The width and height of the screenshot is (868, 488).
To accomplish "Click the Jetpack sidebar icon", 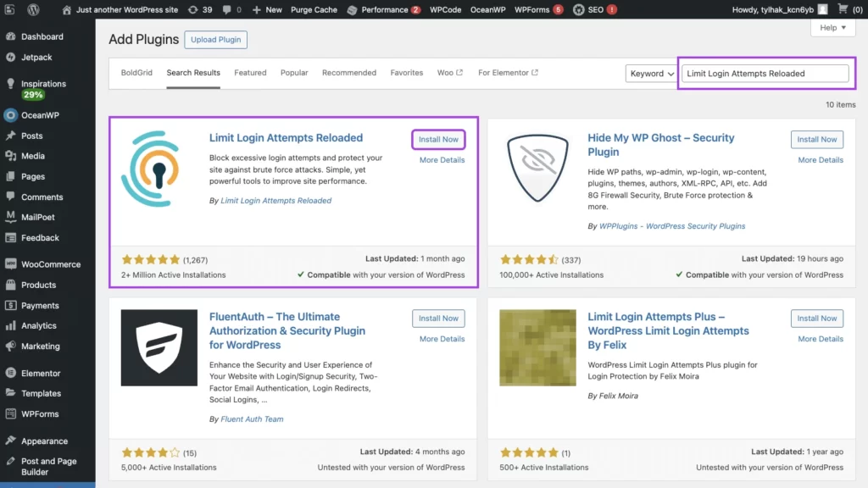I will tap(10, 57).
